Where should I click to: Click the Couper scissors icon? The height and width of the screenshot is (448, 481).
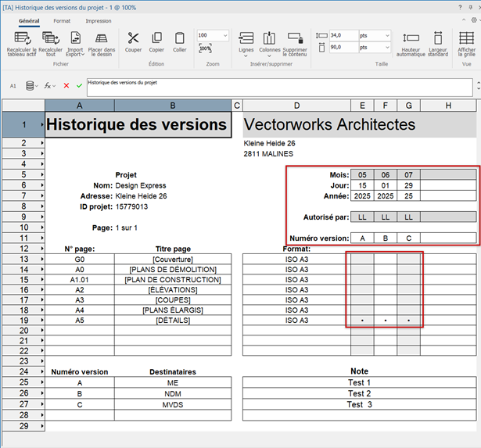coord(134,38)
